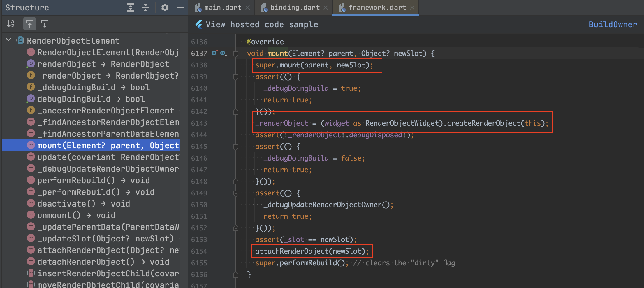Click line number 6154 in gutter
This screenshot has height=288, width=644.
[x=199, y=251]
